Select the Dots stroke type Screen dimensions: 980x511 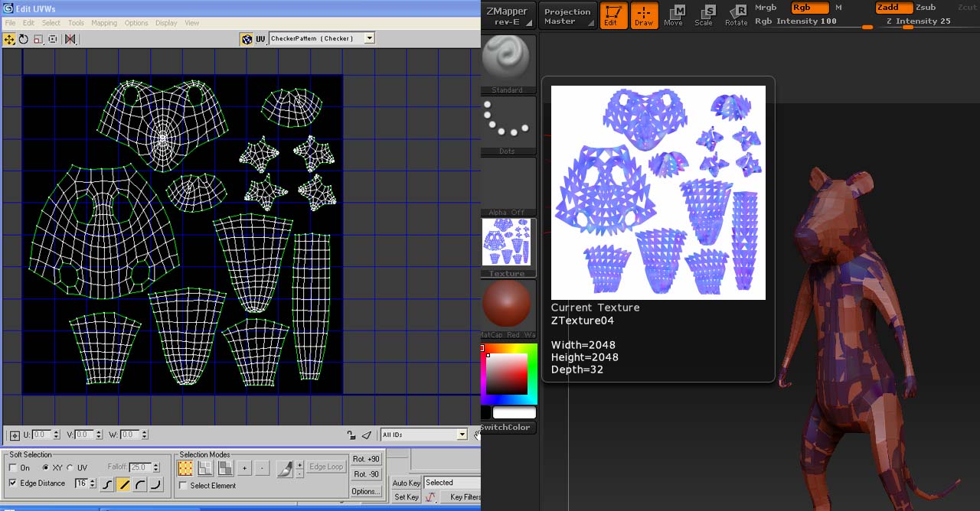(508, 121)
